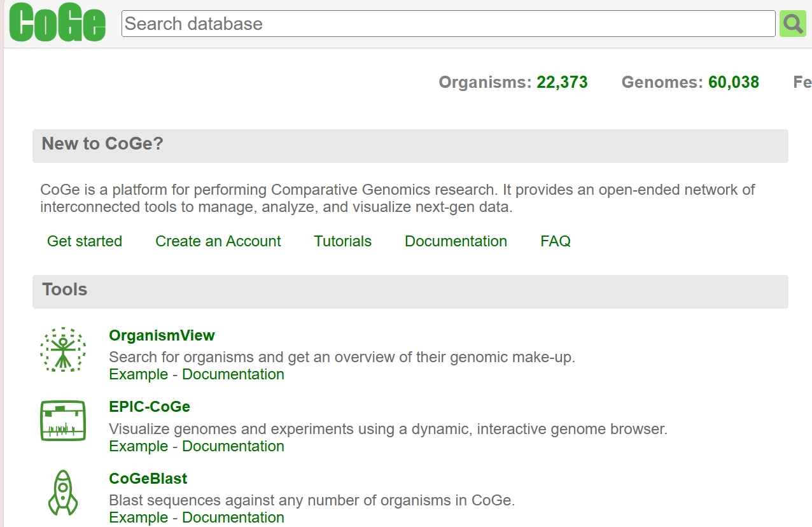Open the Tutorials link

coord(343,241)
